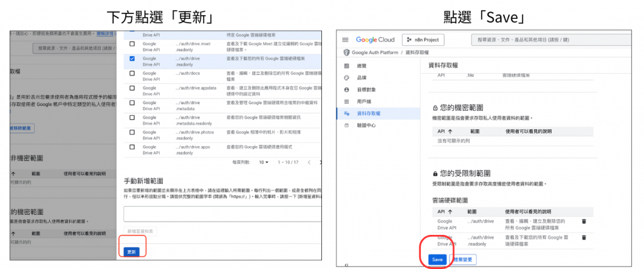Delete the drive.readonly scope using its trash icon
This screenshot has height=269, width=644.
tap(584, 238)
